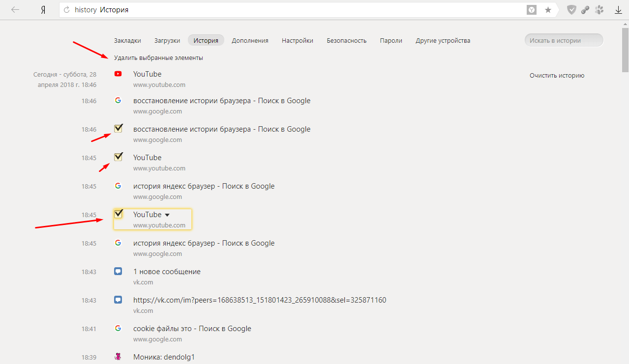Click timestamp 18:41

(89, 329)
